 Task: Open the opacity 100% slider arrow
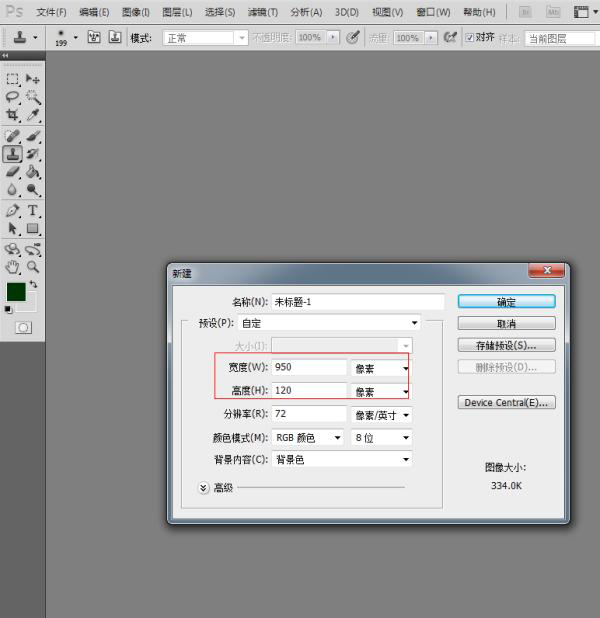point(333,38)
